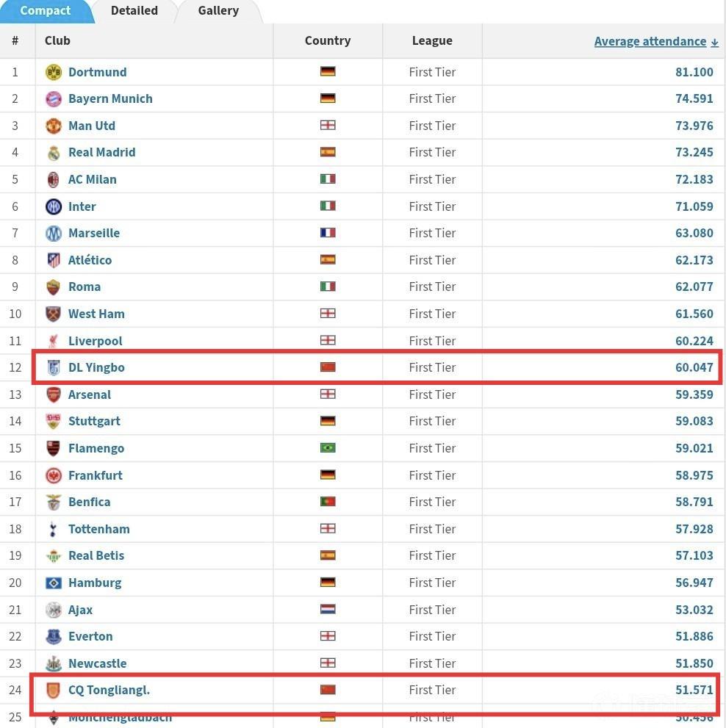Click the Netherlands flag in Ajax row

click(x=328, y=610)
